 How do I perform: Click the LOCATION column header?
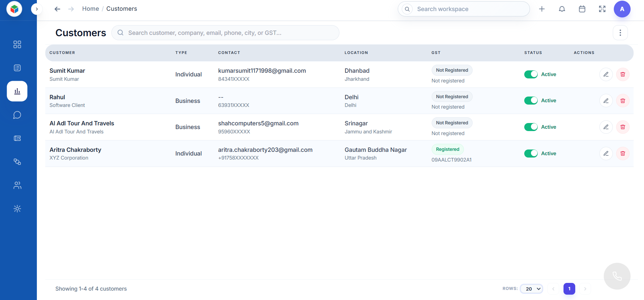click(356, 53)
